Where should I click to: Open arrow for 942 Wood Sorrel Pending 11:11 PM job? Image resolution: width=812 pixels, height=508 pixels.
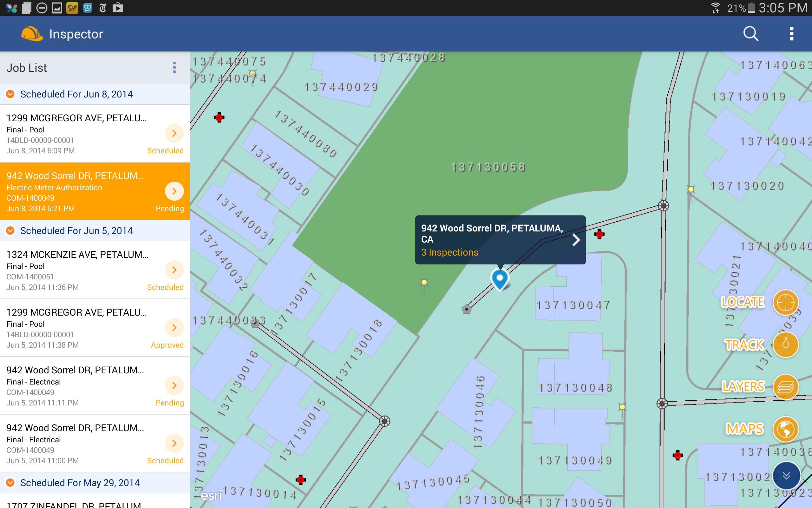pyautogui.click(x=174, y=385)
